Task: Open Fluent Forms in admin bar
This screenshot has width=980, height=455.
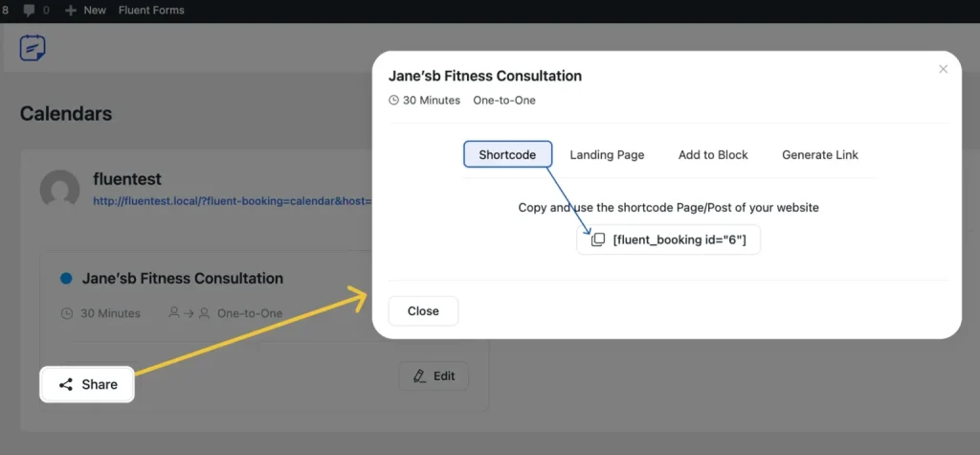Action: point(151,10)
